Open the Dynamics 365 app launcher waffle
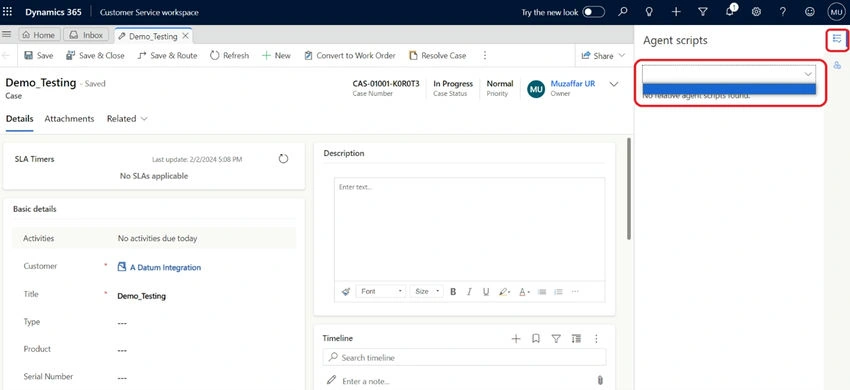 click(8, 12)
